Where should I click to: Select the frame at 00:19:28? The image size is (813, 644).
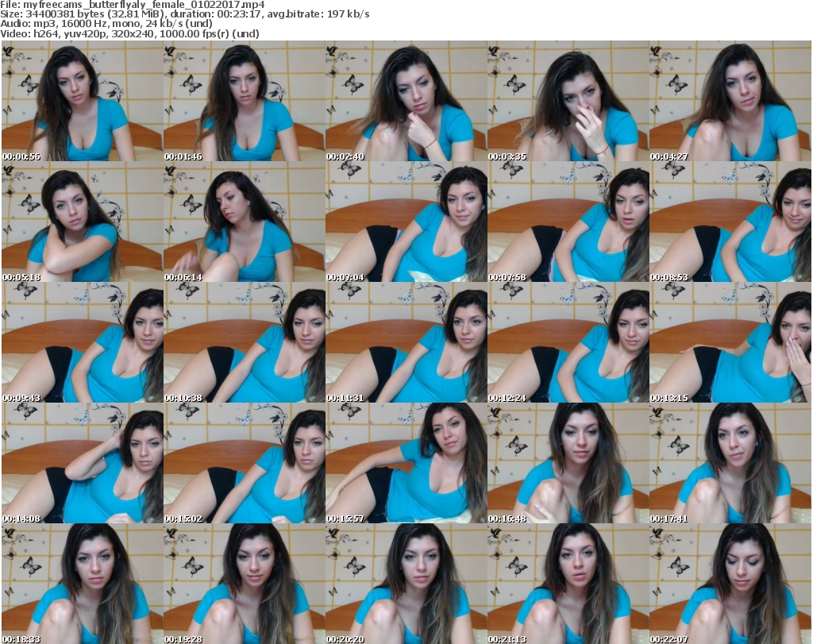pyautogui.click(x=244, y=584)
